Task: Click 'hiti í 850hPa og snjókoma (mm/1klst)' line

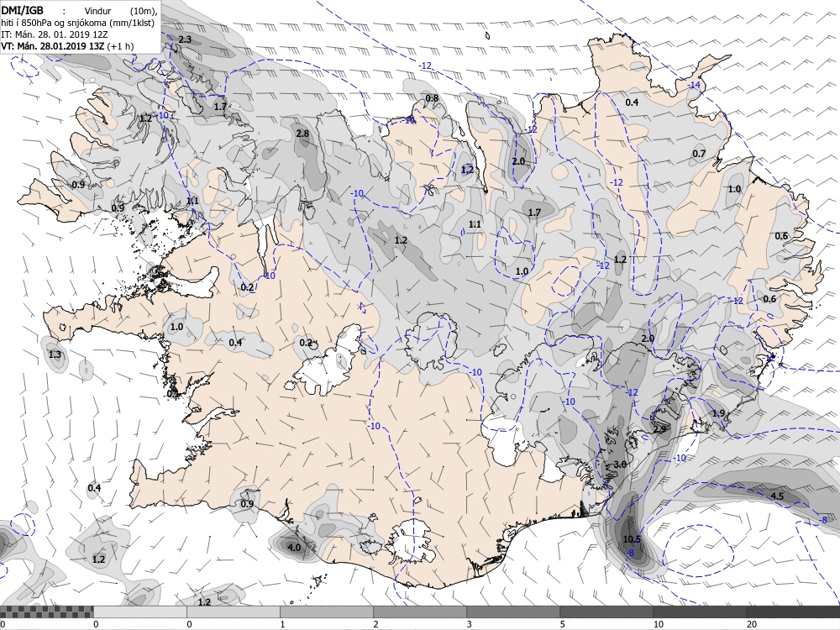Action: click(77, 23)
